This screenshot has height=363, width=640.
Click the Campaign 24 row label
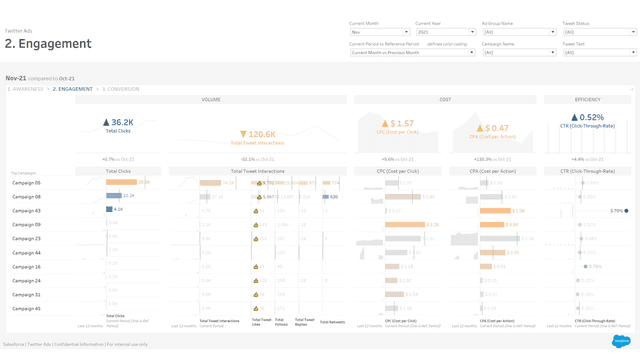[x=27, y=281]
